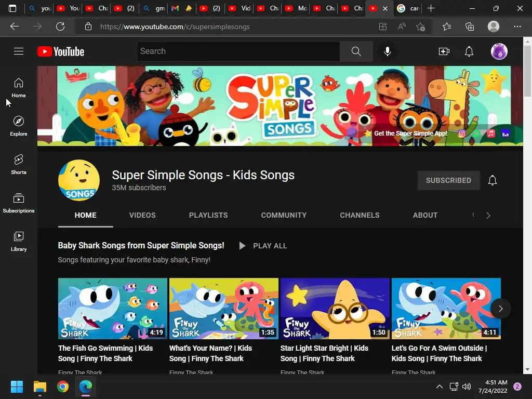Open a new browser tab

pyautogui.click(x=431, y=8)
